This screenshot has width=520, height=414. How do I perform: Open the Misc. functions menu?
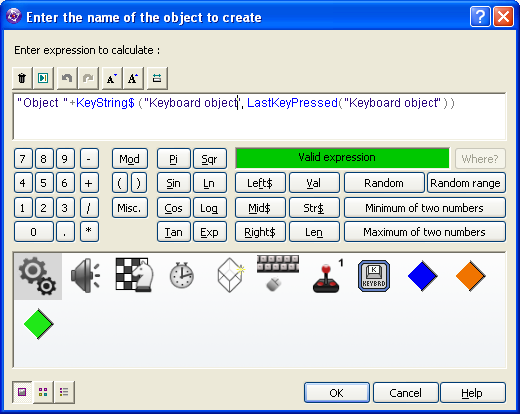coord(130,208)
